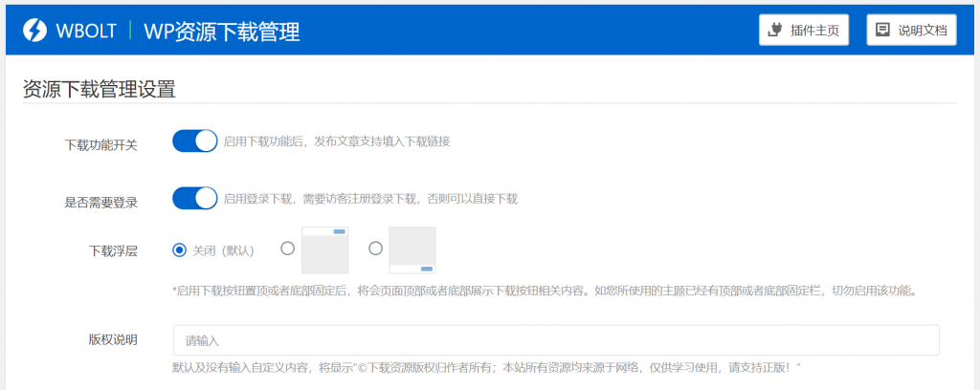The height and width of the screenshot is (390, 980).
Task: Click the document icon in 说明文档
Action: click(882, 31)
